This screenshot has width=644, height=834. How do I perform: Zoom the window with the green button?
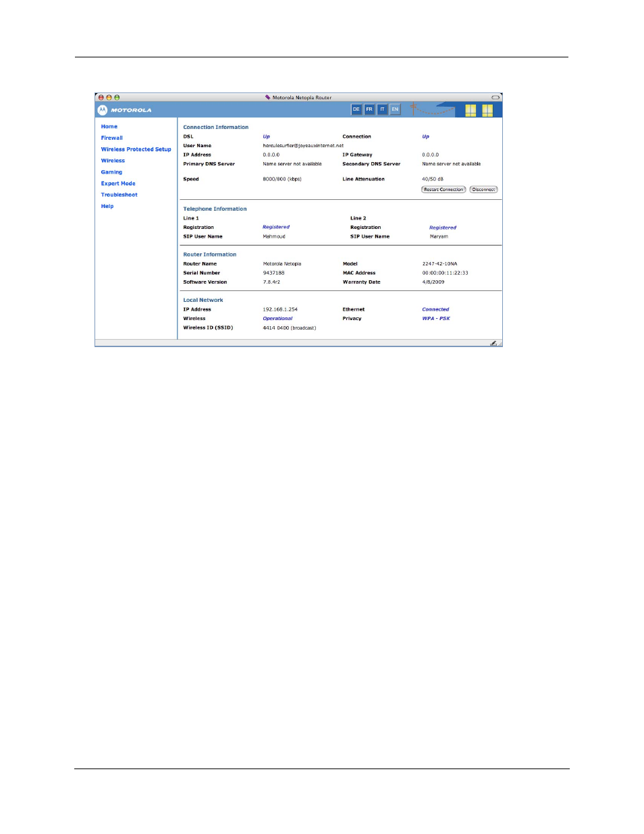(117, 97)
